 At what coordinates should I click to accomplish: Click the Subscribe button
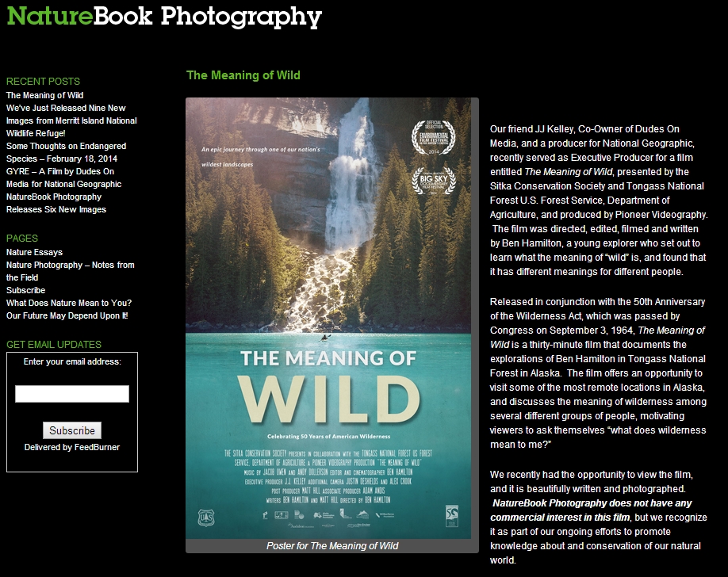72,430
